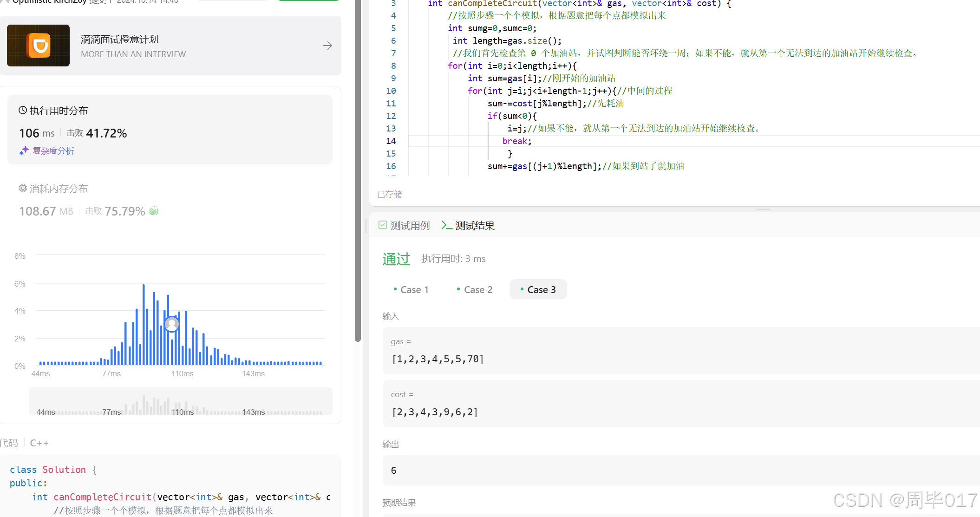
Task: Open the 复杂度分析 complexity analysis link
Action: coord(53,151)
